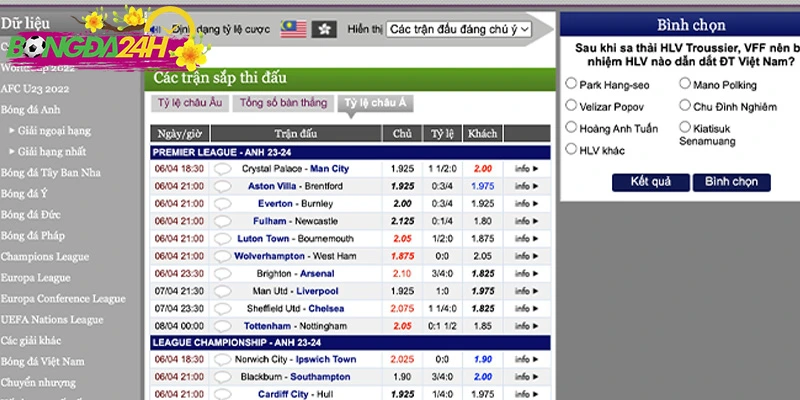Screen dimensions: 800x400
Task: Click PREMIER LEAGUE - ANH 23-24 header
Action: coord(350,153)
